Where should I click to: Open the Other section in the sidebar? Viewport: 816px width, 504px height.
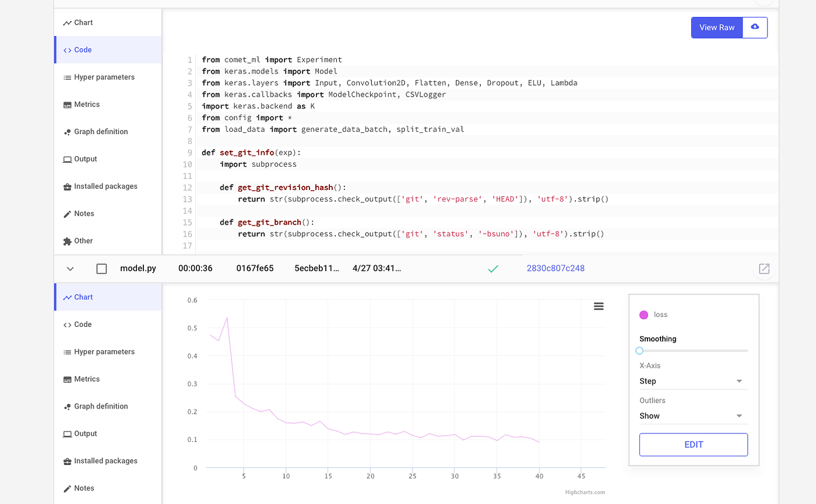(x=82, y=241)
